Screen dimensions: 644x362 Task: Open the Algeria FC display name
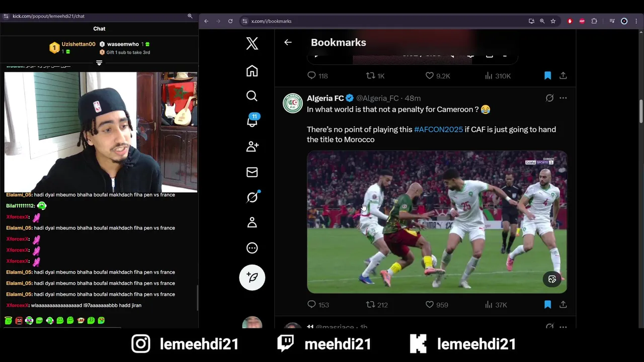[x=326, y=98]
